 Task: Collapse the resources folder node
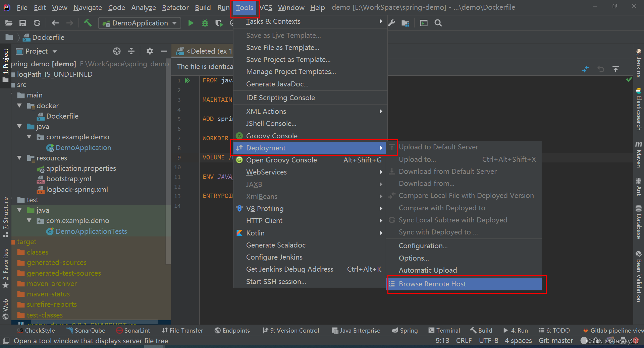pyautogui.click(x=19, y=158)
